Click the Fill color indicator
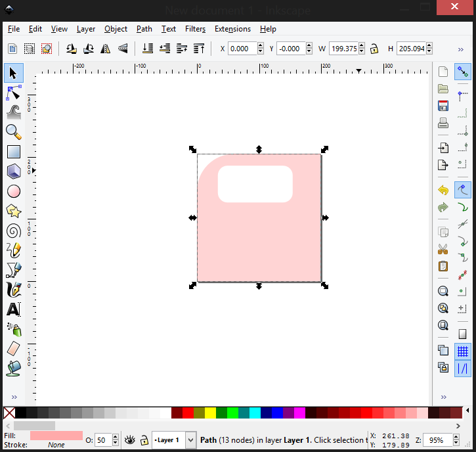Image resolution: width=476 pixels, height=452 pixels. pyautogui.click(x=56, y=436)
